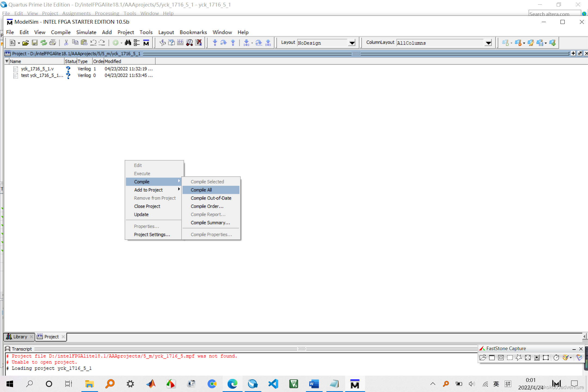
Task: Click the Search altera.com field in Quartus
Action: click(555, 14)
